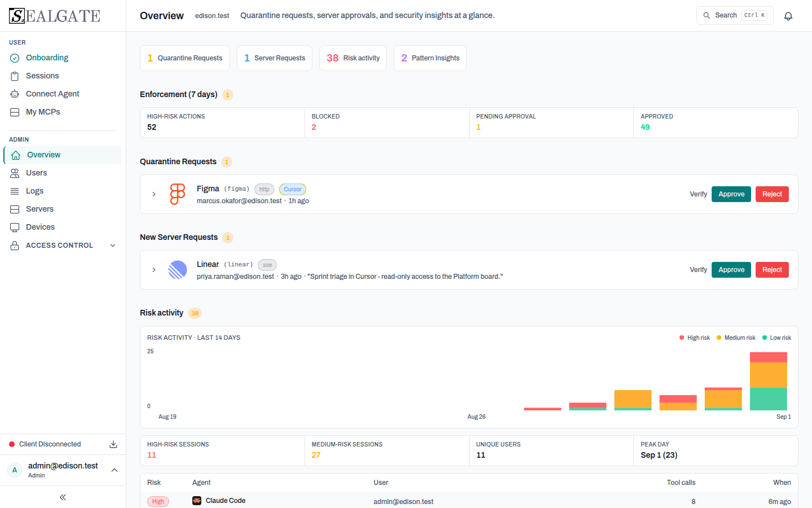This screenshot has height=508, width=812.
Task: Expand the Figma quarantine request row
Action: coord(154,194)
